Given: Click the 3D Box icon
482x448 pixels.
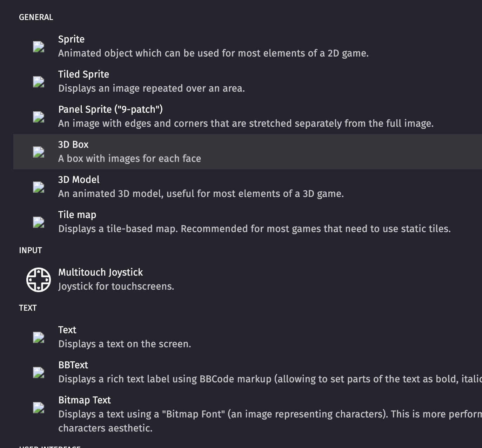Looking at the screenshot, I should click(39, 152).
